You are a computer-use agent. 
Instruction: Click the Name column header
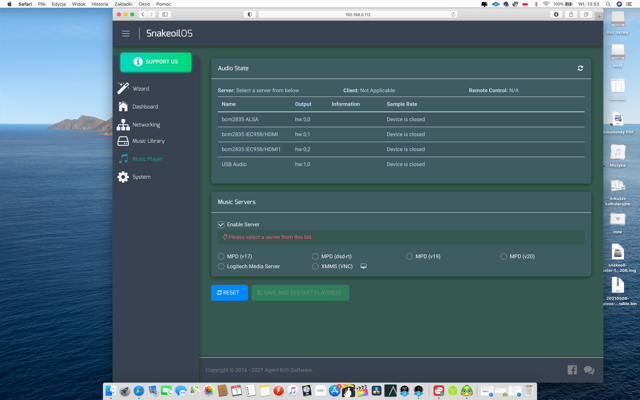pos(229,104)
